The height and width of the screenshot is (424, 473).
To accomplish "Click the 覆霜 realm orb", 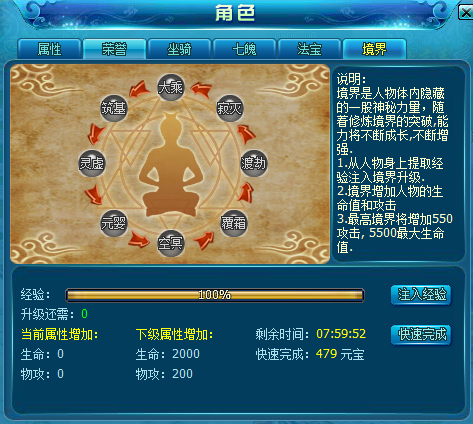I will (x=234, y=223).
